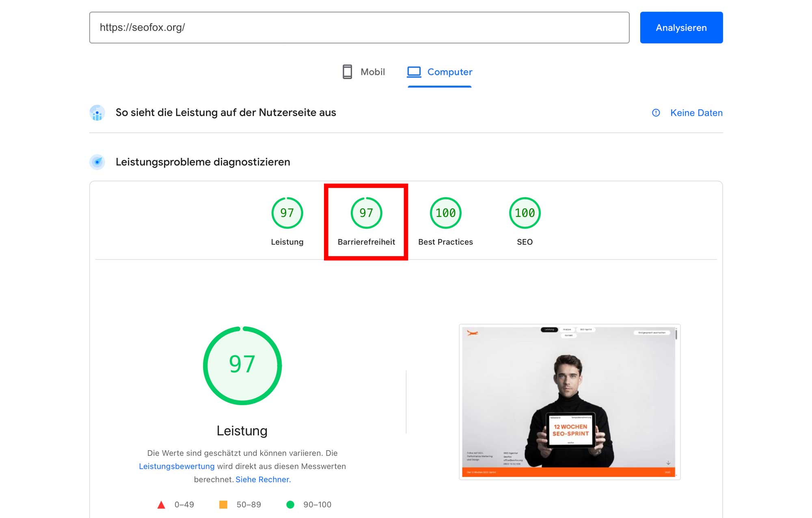
Task: Click the seofox page screenshot thumbnail
Action: [x=569, y=401]
